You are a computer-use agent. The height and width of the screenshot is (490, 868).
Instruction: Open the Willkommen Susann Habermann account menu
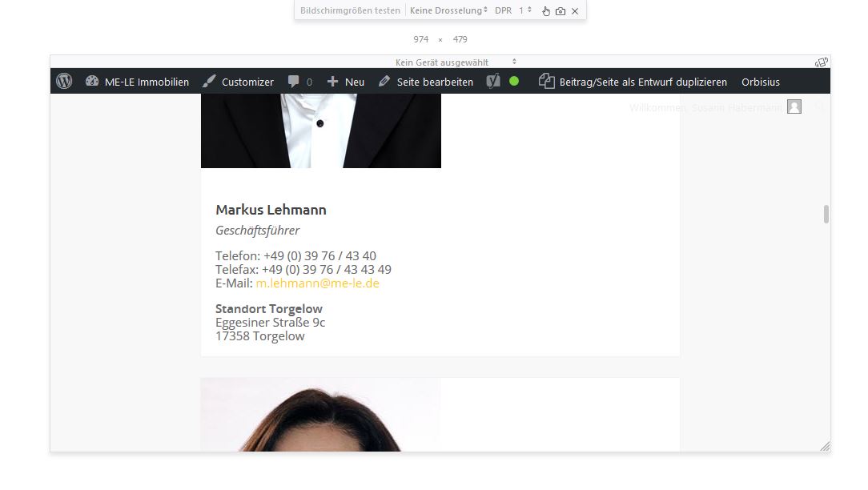pyautogui.click(x=715, y=106)
